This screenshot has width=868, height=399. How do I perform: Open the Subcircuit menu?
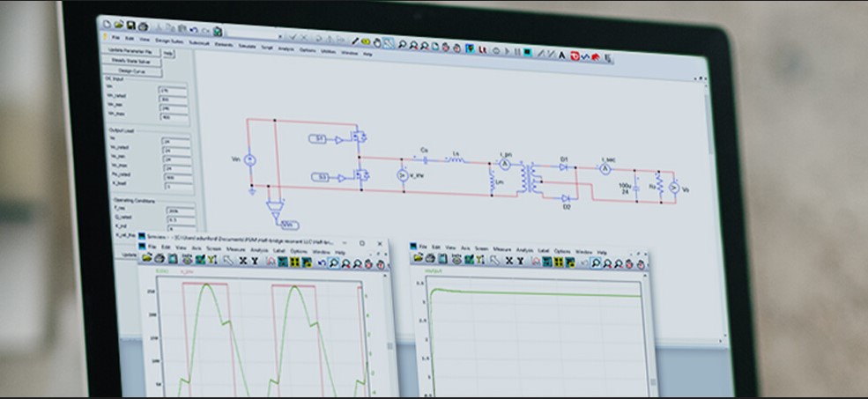click(199, 43)
